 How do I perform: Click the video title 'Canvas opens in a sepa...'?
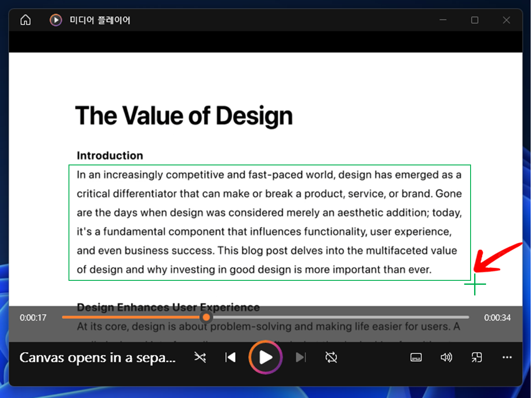coord(98,358)
